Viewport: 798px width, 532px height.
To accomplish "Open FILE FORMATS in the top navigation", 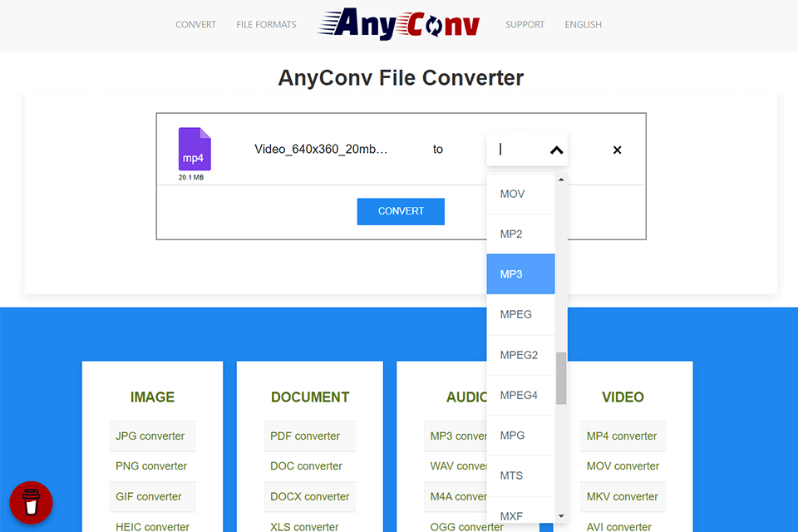I will (x=266, y=24).
